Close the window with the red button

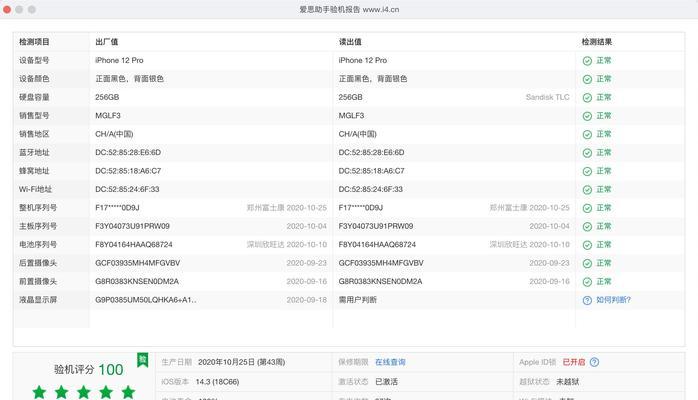click(x=7, y=9)
